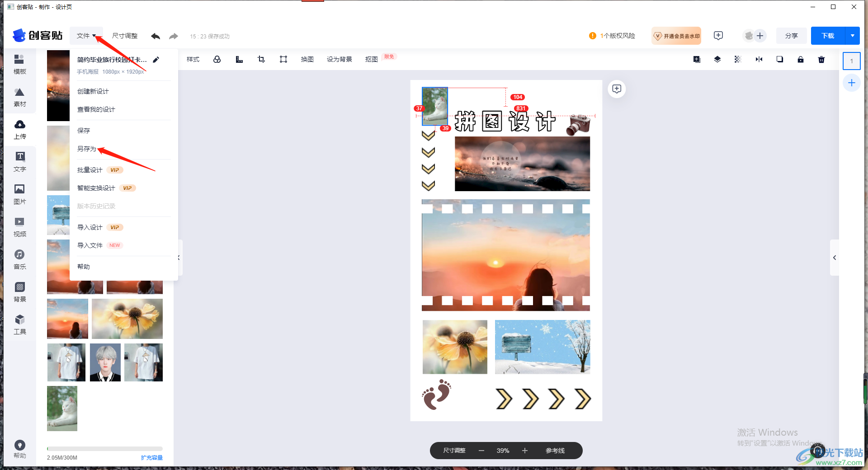The height and width of the screenshot is (470, 868).
Task: Collapse the left asset panel handle
Action: tap(179, 258)
